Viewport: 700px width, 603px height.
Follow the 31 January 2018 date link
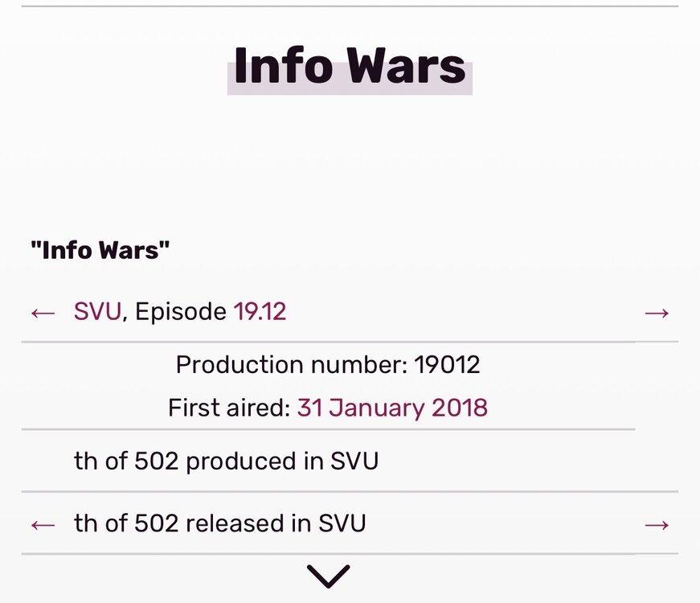point(392,408)
